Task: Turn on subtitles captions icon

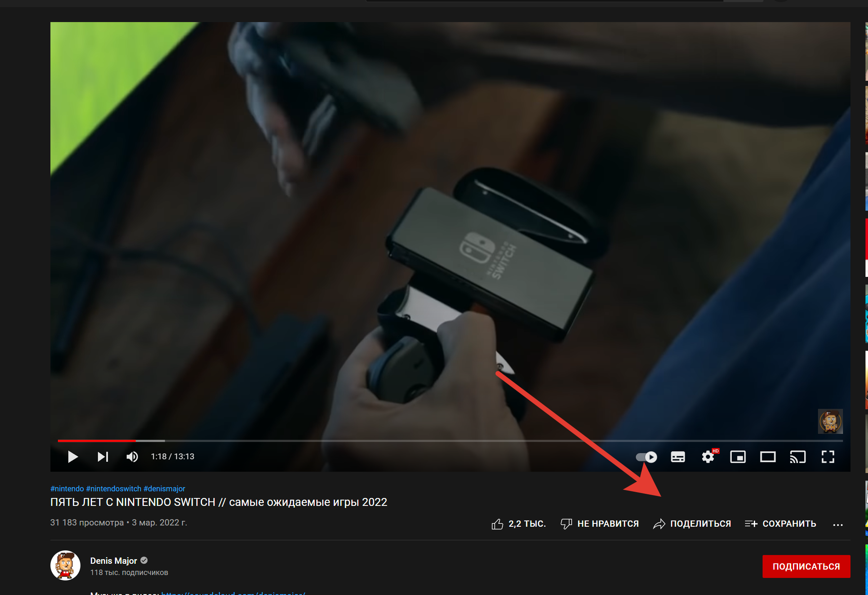Action: pyautogui.click(x=678, y=457)
